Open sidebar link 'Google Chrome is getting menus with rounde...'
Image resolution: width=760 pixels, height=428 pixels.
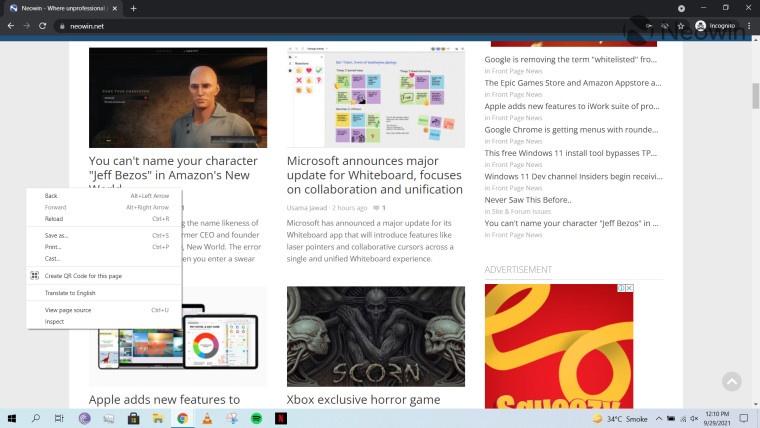point(571,130)
